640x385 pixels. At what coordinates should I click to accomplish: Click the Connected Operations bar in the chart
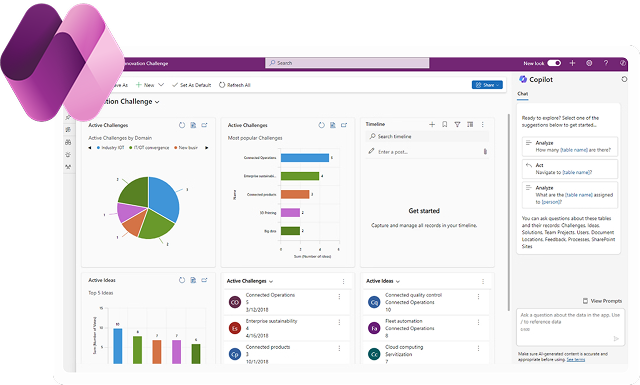click(305, 158)
